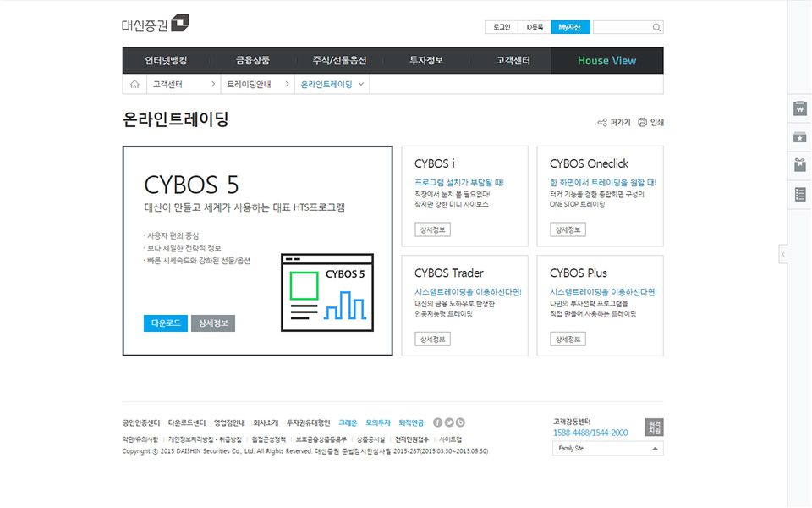Expand the collapsed right sidebar arrow
The width and height of the screenshot is (812, 508).
point(783,254)
